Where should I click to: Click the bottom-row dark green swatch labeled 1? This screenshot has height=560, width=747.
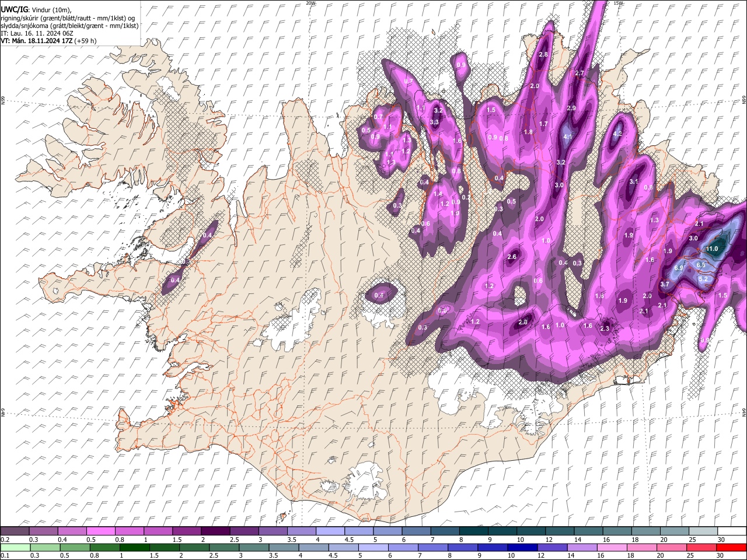click(134, 547)
